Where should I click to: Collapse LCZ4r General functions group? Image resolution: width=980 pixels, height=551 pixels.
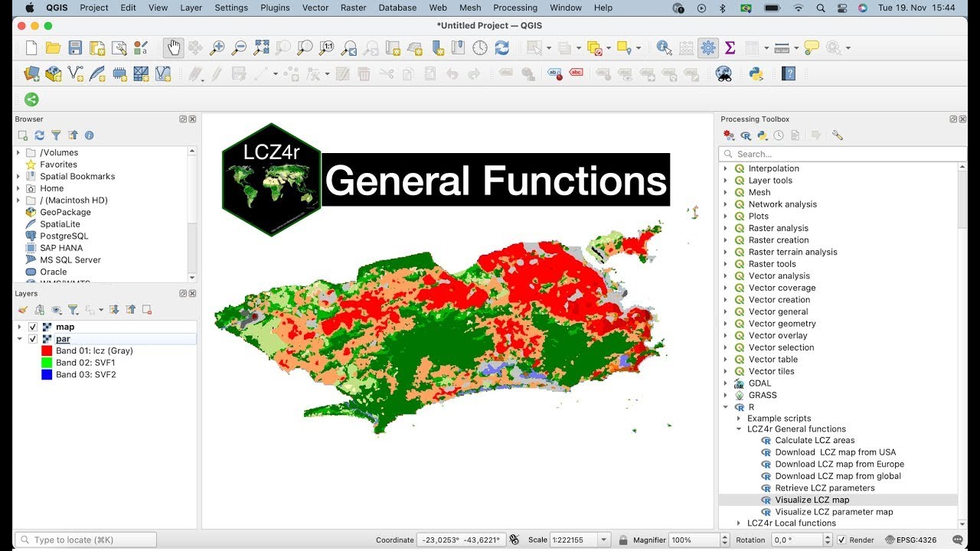coord(739,429)
